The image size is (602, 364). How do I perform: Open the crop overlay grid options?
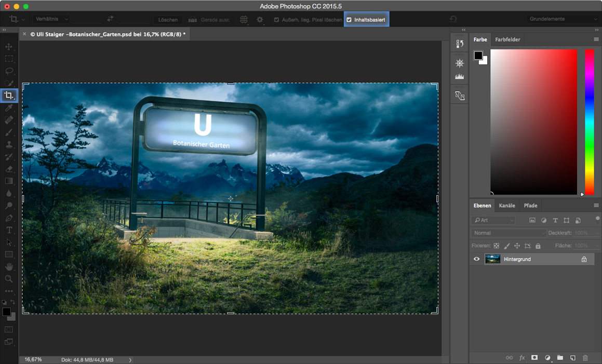point(244,19)
